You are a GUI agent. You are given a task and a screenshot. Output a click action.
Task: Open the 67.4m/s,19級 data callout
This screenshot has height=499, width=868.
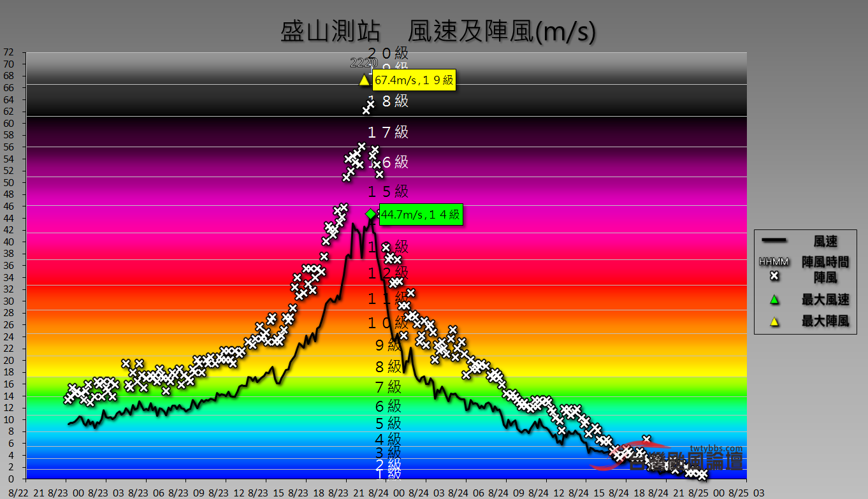[414, 80]
